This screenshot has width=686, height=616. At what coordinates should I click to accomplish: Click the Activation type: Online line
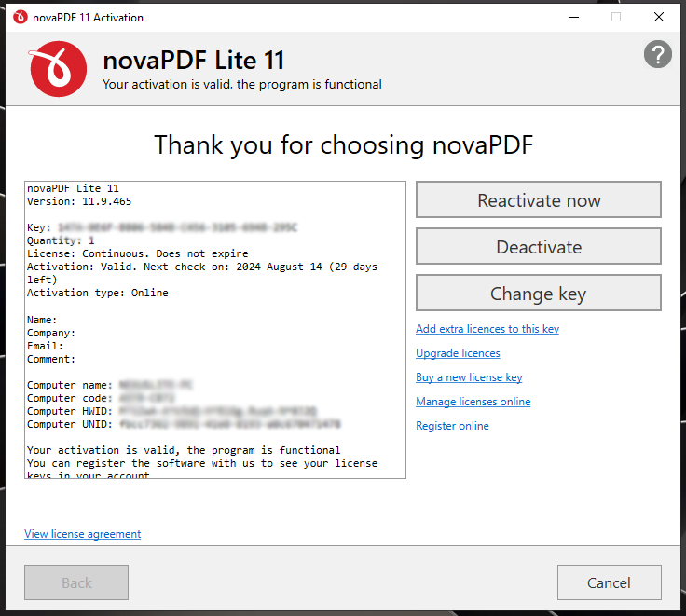tap(98, 293)
